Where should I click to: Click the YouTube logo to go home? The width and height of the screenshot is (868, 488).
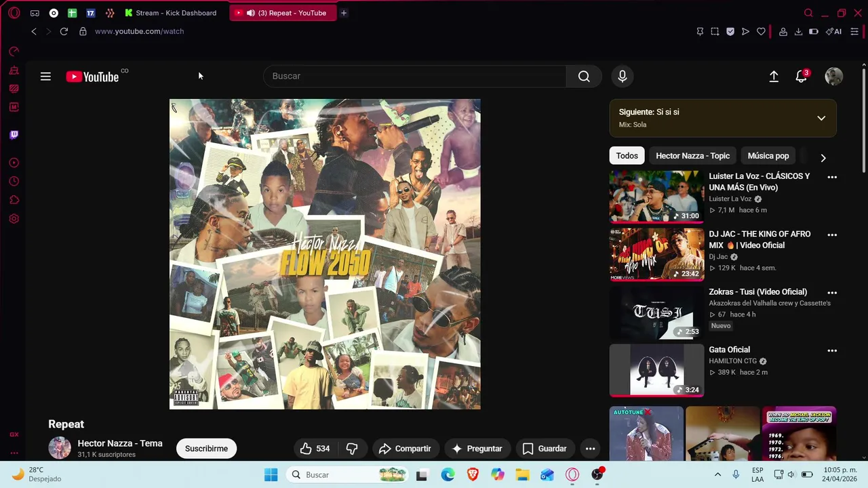point(92,77)
